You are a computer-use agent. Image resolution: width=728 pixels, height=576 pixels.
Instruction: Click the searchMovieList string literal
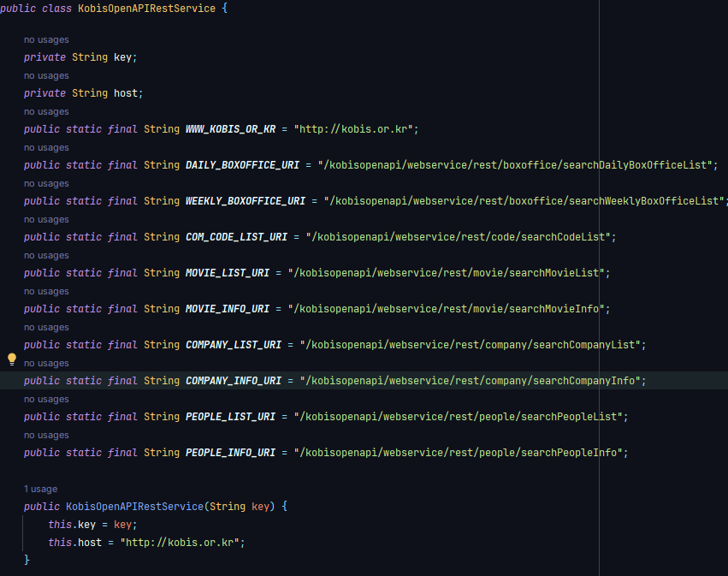pyautogui.click(x=447, y=273)
